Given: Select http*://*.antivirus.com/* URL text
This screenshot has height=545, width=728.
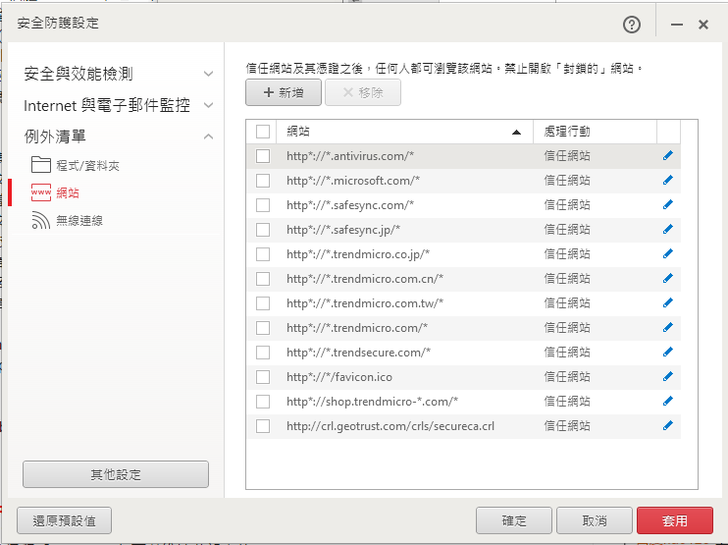Looking at the screenshot, I should (x=350, y=156).
